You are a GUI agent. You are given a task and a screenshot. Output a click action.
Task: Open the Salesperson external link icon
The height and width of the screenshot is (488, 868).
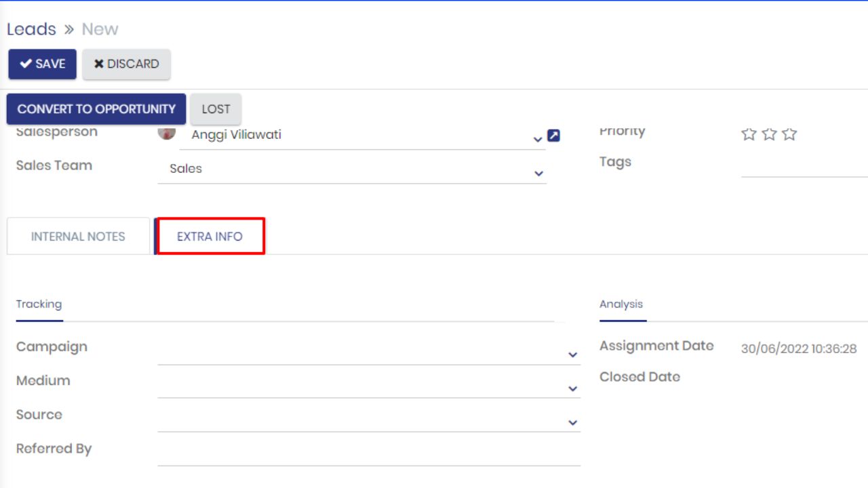click(x=553, y=136)
